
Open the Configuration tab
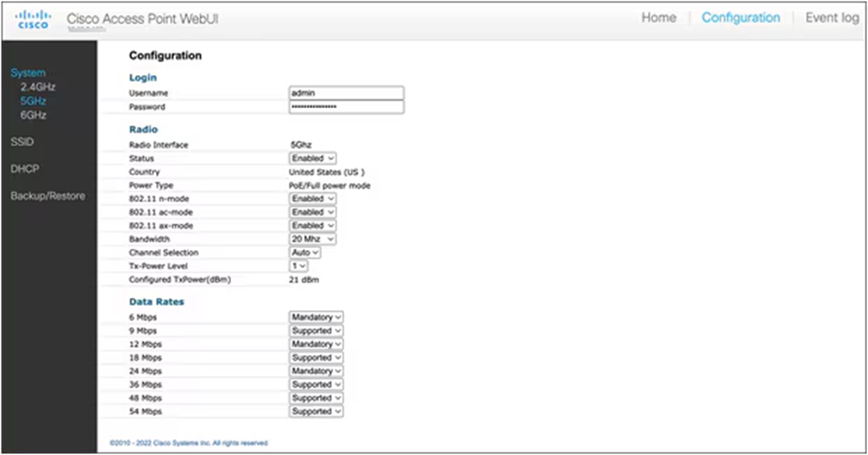(x=740, y=18)
